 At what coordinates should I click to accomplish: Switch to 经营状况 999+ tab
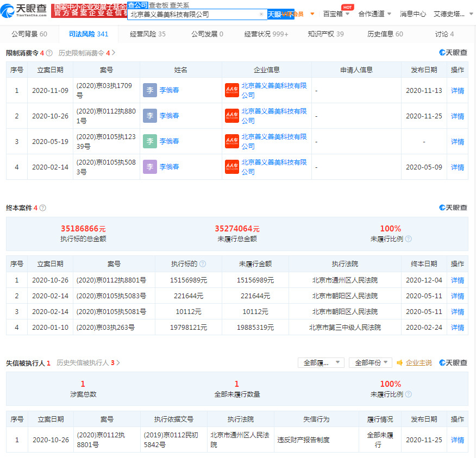(266, 34)
